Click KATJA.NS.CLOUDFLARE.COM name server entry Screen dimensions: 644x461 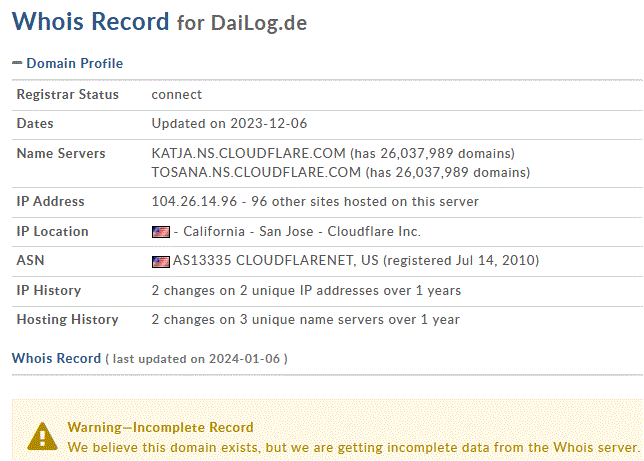(x=248, y=153)
